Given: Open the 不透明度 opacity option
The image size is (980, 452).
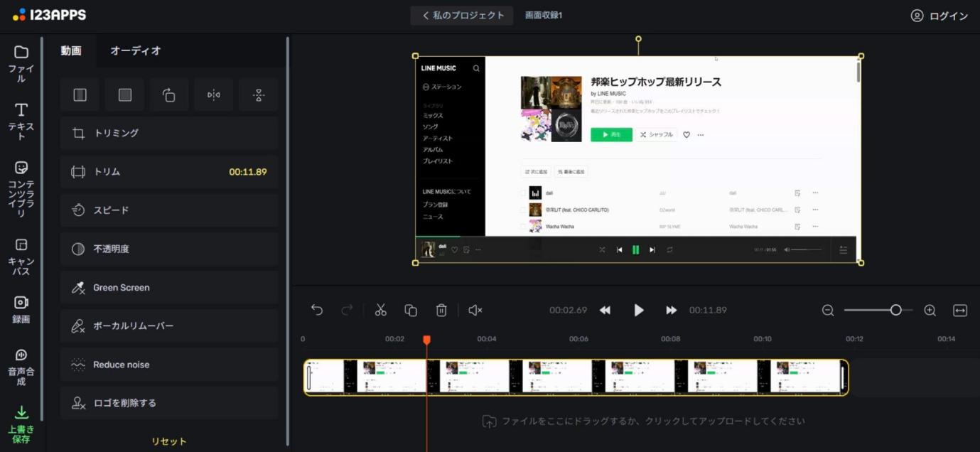Looking at the screenshot, I should [x=169, y=249].
